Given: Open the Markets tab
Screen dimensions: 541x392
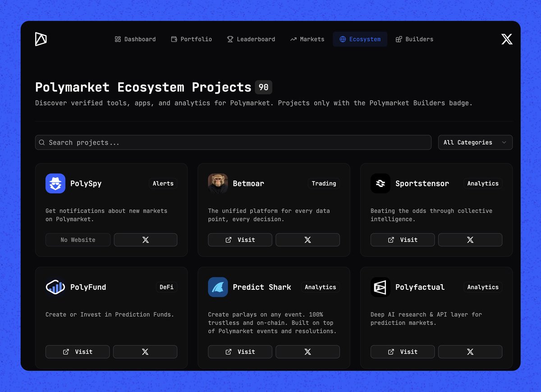Looking at the screenshot, I should (307, 39).
